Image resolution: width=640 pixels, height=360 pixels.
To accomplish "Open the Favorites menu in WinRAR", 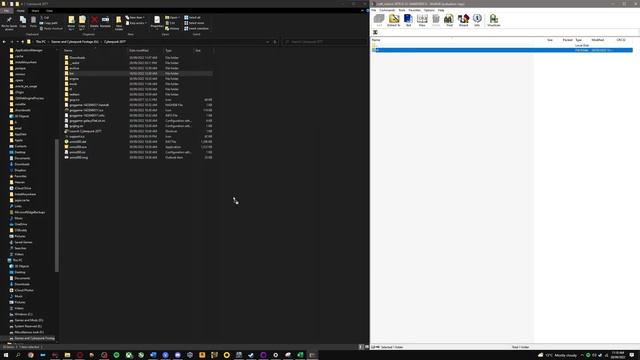I will pyautogui.click(x=415, y=10).
